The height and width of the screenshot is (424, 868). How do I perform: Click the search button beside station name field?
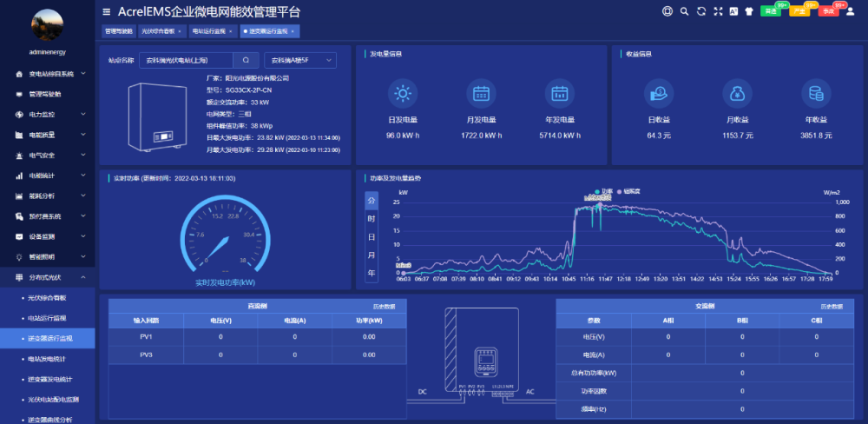pyautogui.click(x=246, y=61)
